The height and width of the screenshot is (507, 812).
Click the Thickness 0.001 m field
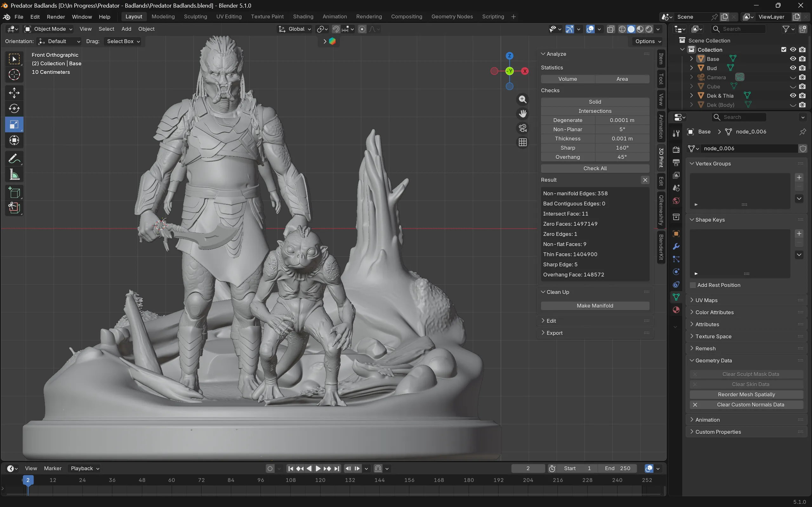(622, 139)
